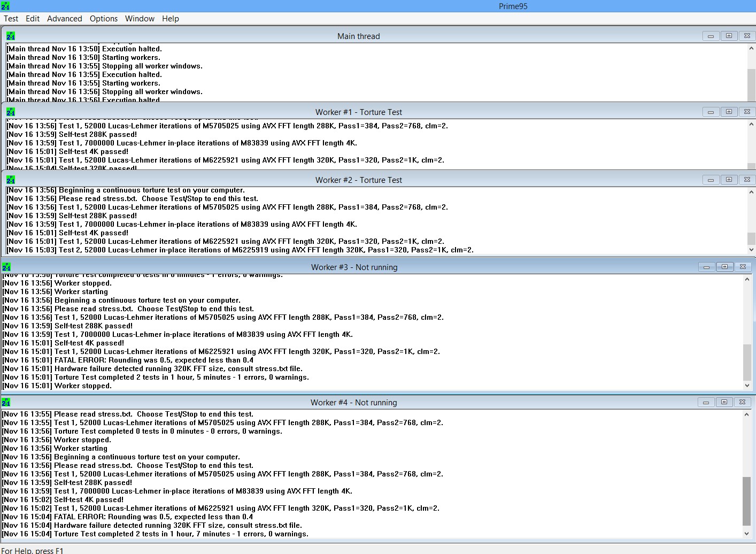
Task: Click the Worker #1 - Torture Test title bar
Action: (358, 112)
